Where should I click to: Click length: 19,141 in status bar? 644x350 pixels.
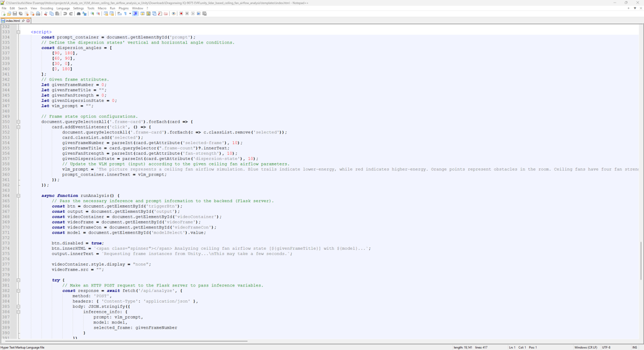pyautogui.click(x=462, y=347)
